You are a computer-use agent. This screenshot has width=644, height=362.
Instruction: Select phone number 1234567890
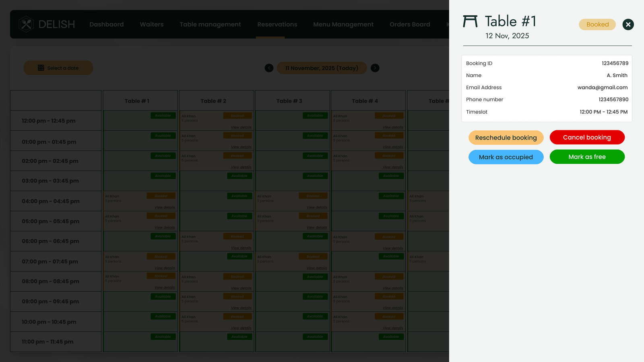613,99
